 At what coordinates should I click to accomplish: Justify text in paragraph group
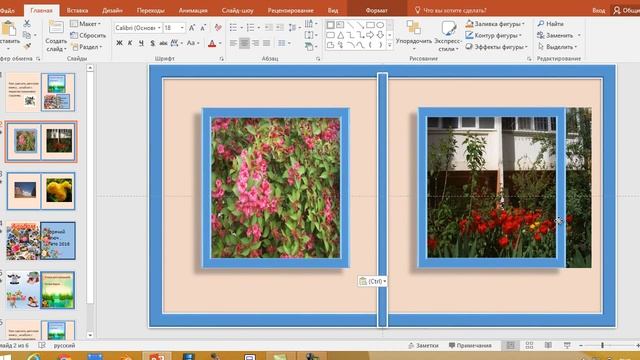pyautogui.click(x=267, y=43)
